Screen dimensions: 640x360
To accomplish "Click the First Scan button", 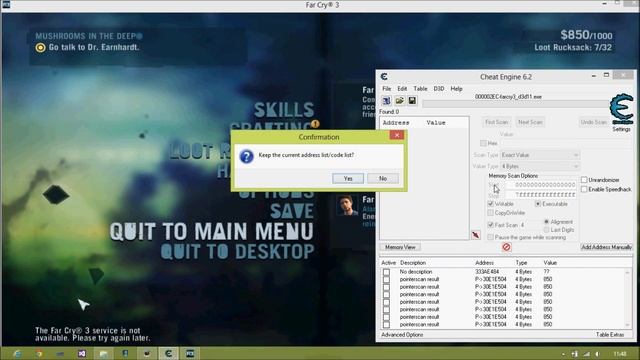I will pyautogui.click(x=496, y=122).
